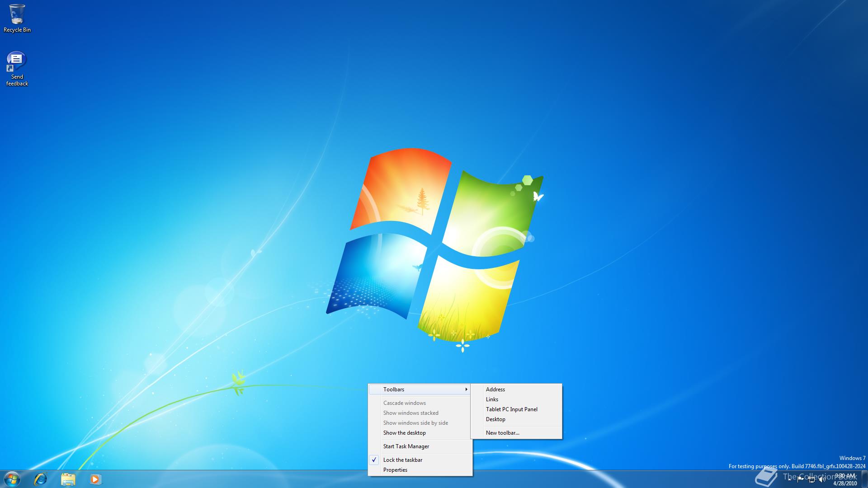Select the Send feedback desktop shortcut
The image size is (868, 488).
(17, 68)
